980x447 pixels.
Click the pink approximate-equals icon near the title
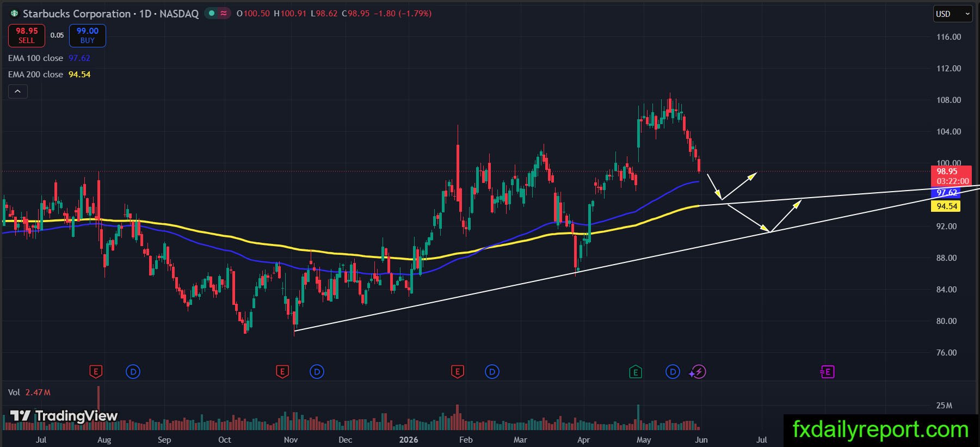point(224,14)
